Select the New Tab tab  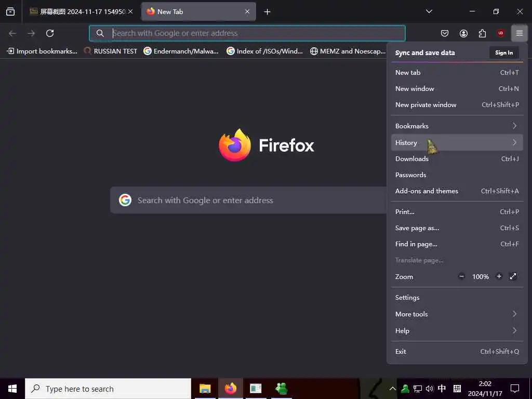(x=198, y=11)
